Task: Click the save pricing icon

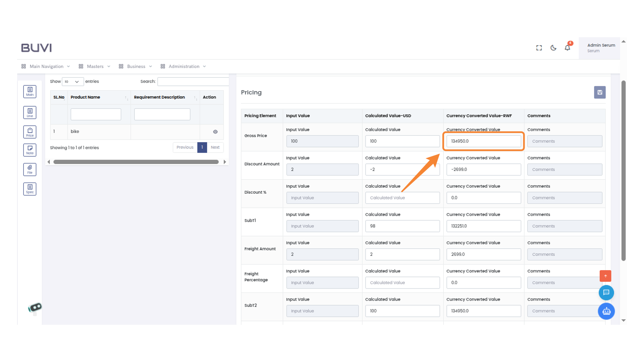Action: [x=600, y=93]
